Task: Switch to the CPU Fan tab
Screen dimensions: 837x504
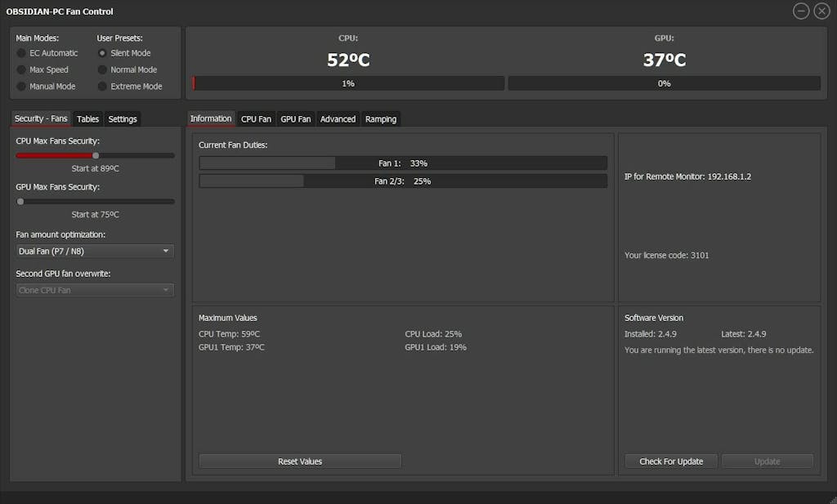Action: tap(256, 119)
